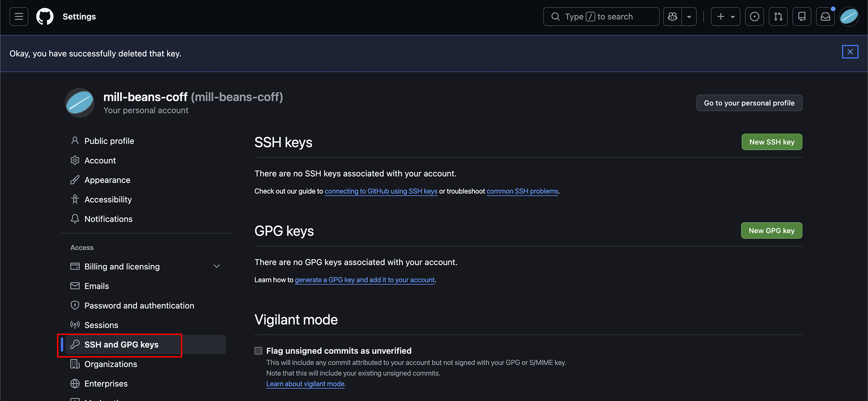The width and height of the screenshot is (868, 401).
Task: Enable Flag unsigned commits as unverified
Action: coord(259,351)
